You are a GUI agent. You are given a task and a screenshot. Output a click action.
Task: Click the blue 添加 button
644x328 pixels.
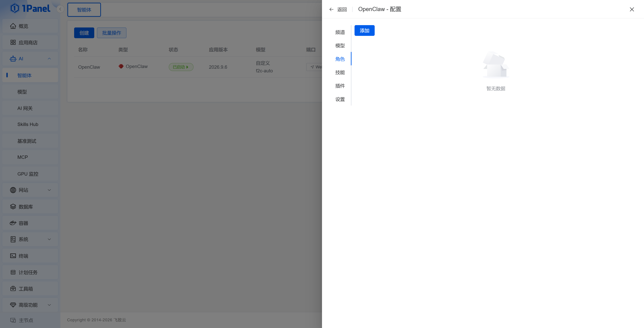[364, 30]
